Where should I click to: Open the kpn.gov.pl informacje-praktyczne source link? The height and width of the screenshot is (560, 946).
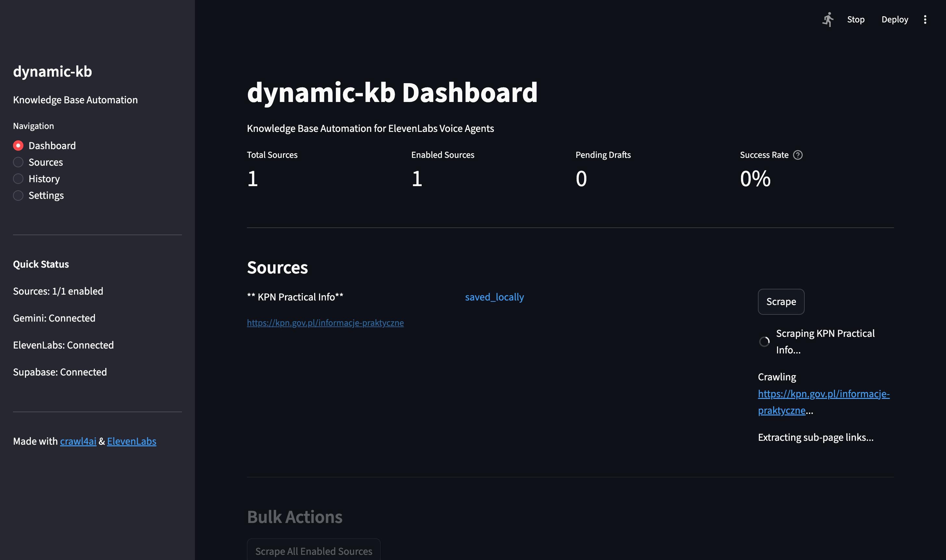click(x=325, y=323)
